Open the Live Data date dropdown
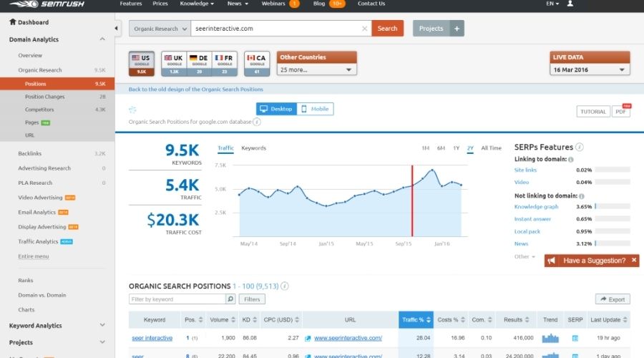Image resolution: width=644 pixels, height=358 pixels. point(590,70)
